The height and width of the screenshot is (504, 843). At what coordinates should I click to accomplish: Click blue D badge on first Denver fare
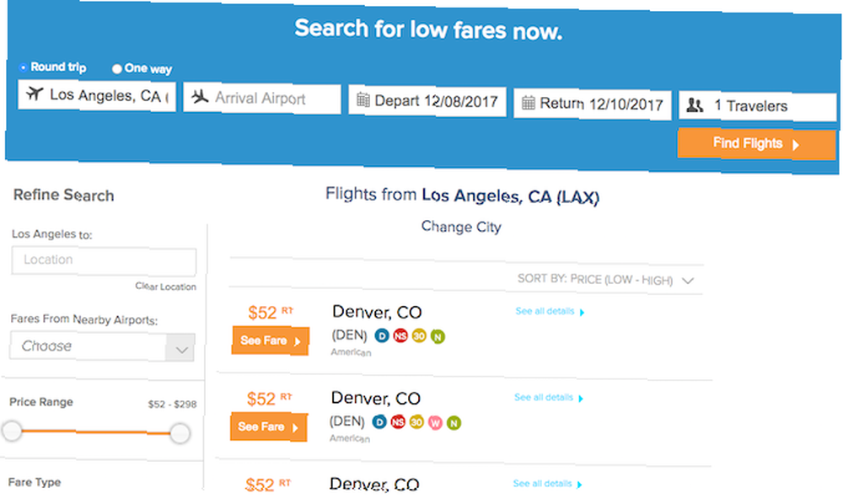pos(382,335)
